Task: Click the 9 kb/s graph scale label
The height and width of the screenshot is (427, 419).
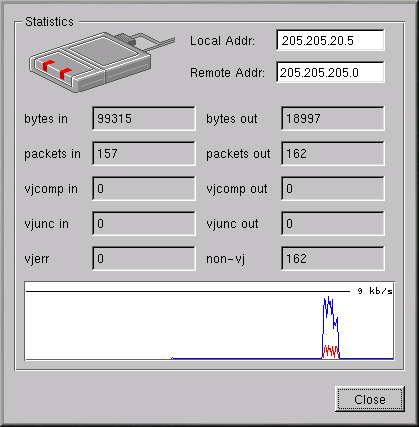Action: [x=375, y=291]
